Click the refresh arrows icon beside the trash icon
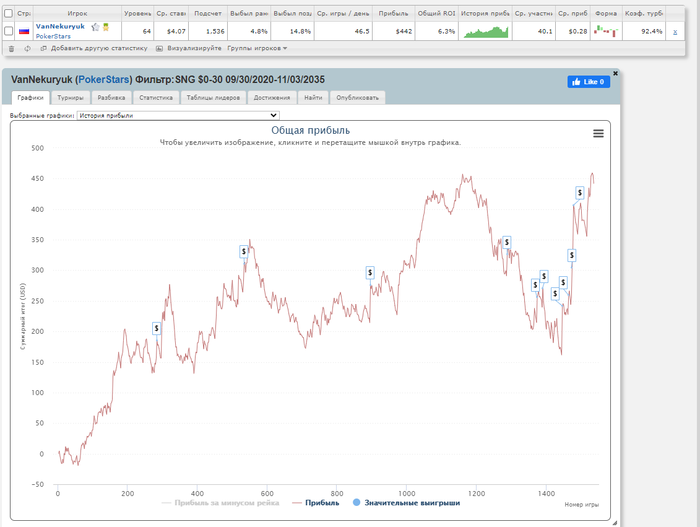 [x=28, y=49]
